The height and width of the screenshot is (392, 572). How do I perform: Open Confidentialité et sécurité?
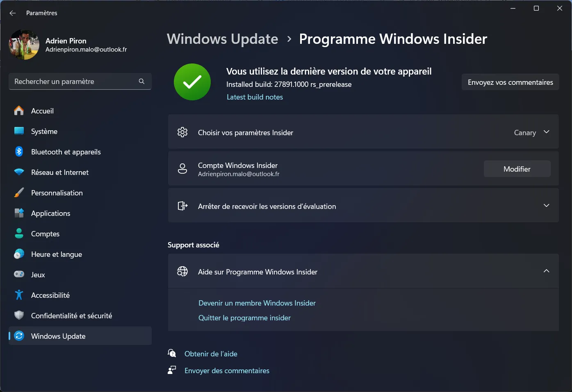[x=80, y=315]
